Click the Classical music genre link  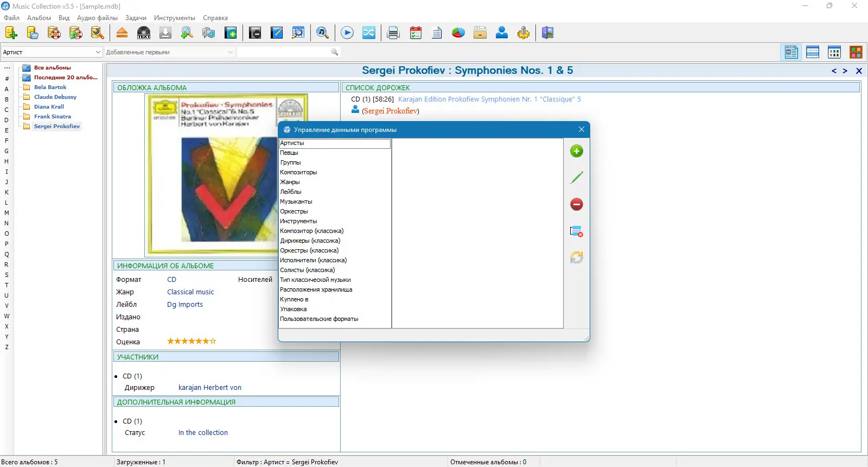pos(190,292)
